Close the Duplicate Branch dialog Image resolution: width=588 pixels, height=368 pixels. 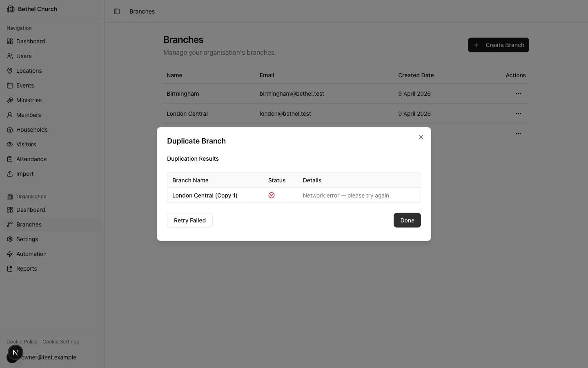pos(421,137)
